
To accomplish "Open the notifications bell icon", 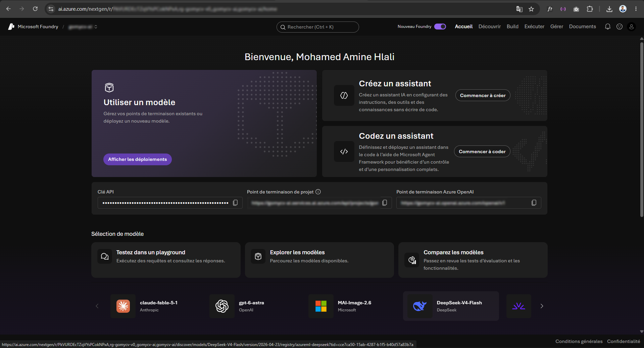I will (x=607, y=27).
